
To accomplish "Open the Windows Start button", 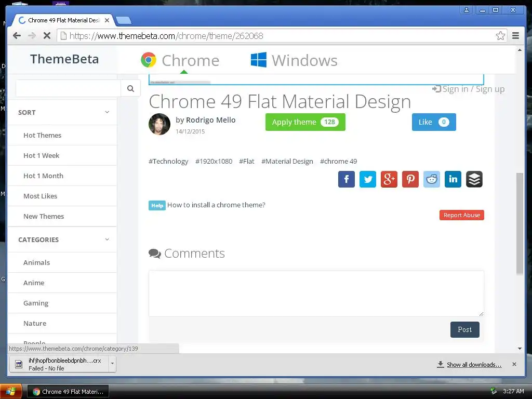I will click(11, 392).
